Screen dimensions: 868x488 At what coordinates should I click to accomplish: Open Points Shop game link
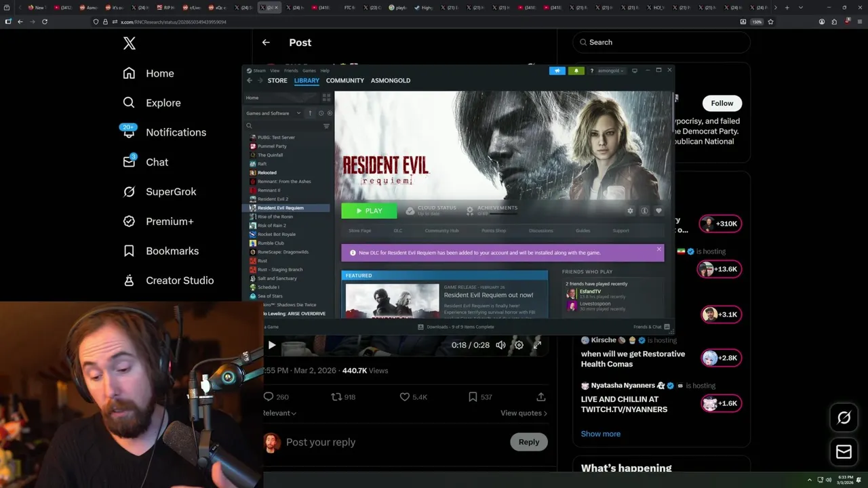pyautogui.click(x=494, y=230)
